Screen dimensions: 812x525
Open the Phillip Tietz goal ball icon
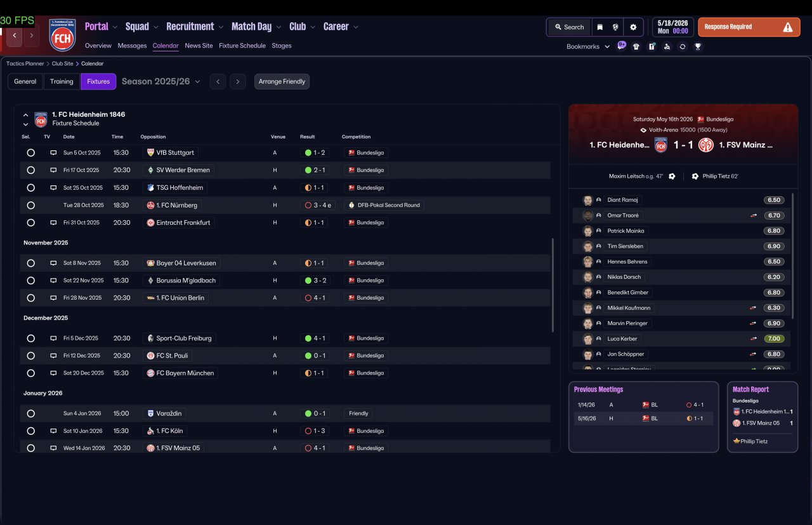[695, 176]
